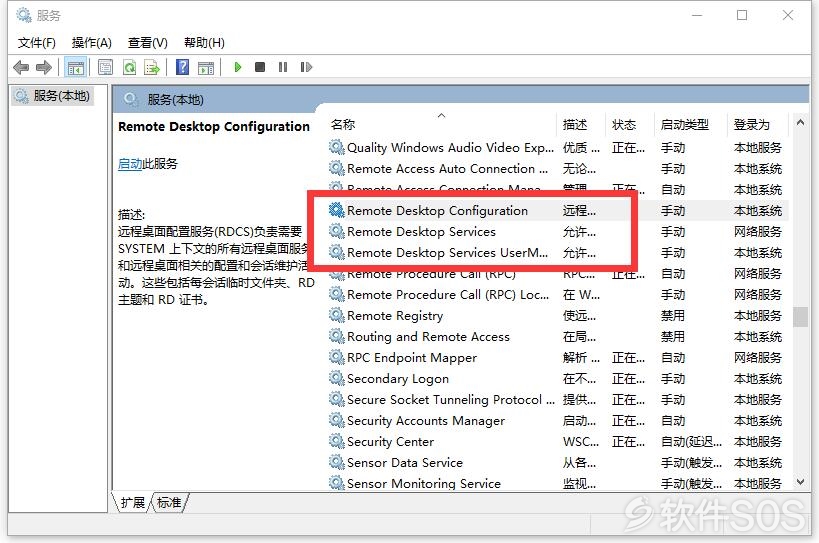Toggle the Show/Hide Console Tree icon
This screenshot has width=819, height=543.
pos(75,67)
